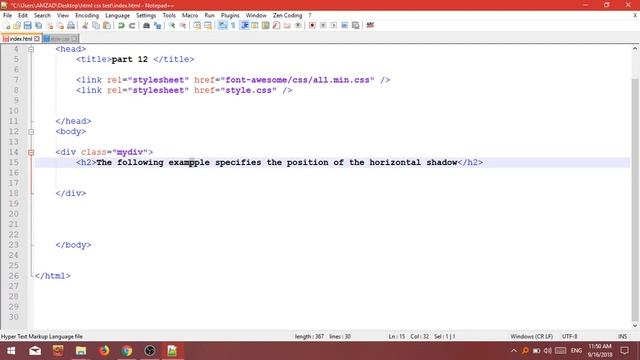The height and width of the screenshot is (360, 640).
Task: Toggle Show All Characters button
Action: [233, 25]
